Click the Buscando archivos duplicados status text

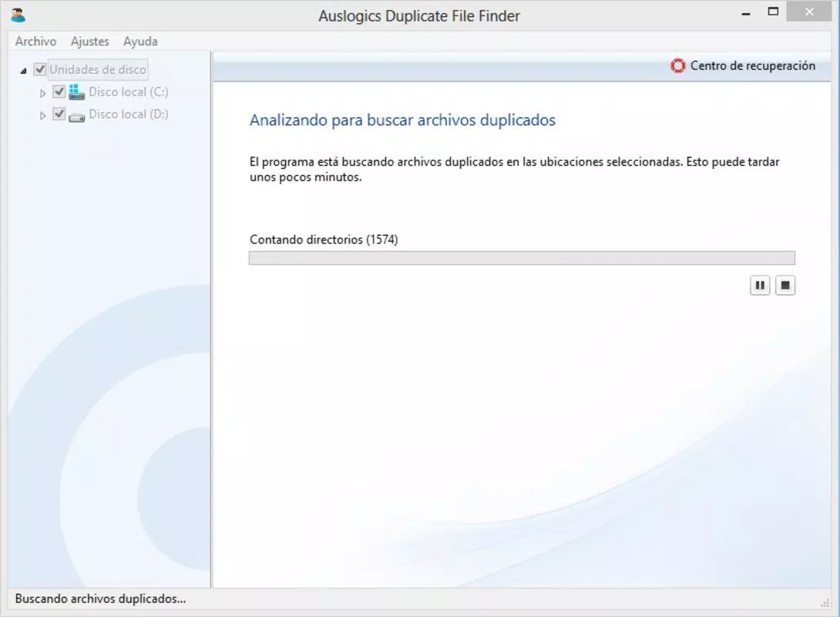pos(100,598)
